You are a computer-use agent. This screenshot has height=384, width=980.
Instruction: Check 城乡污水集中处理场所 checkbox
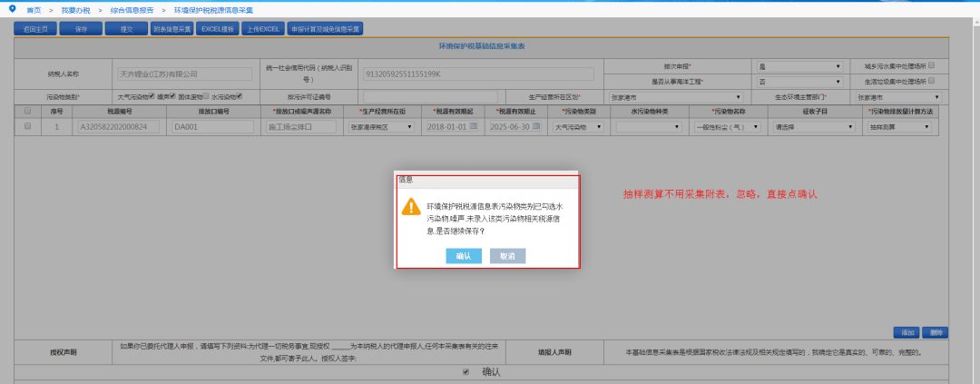click(931, 65)
